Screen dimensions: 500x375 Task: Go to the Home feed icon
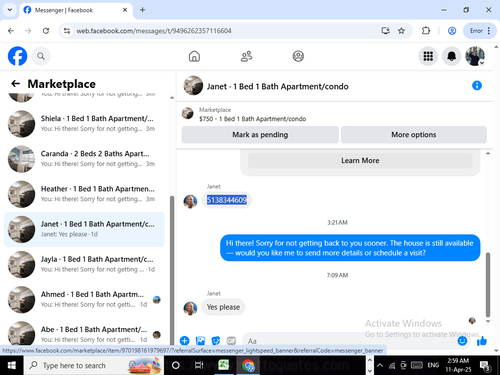click(194, 56)
